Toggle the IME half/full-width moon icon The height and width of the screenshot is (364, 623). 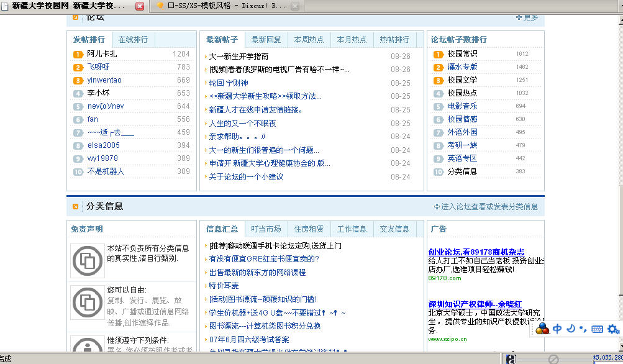[x=571, y=329]
